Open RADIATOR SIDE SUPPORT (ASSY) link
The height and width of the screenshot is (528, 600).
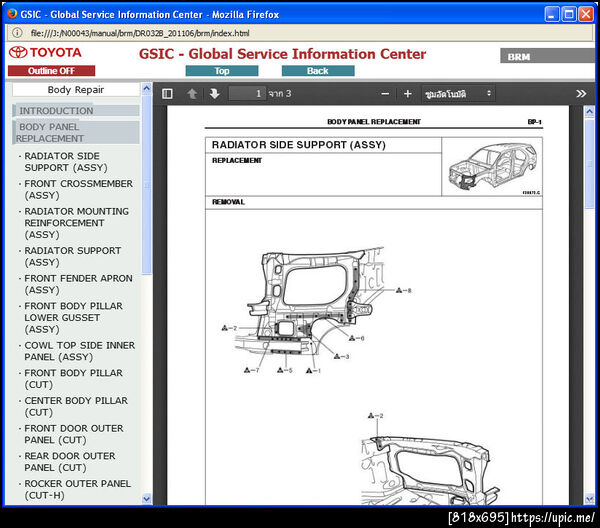point(65,162)
